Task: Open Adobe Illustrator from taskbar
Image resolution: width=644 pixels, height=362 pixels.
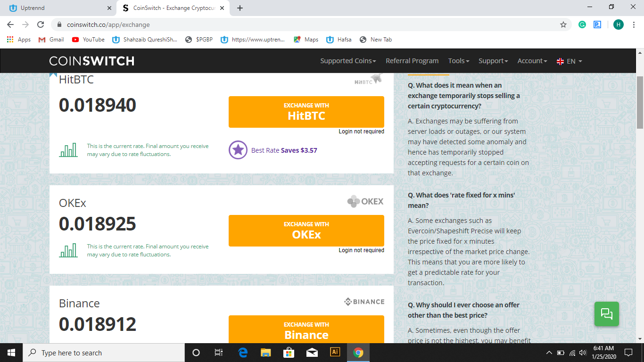Action: (x=335, y=352)
